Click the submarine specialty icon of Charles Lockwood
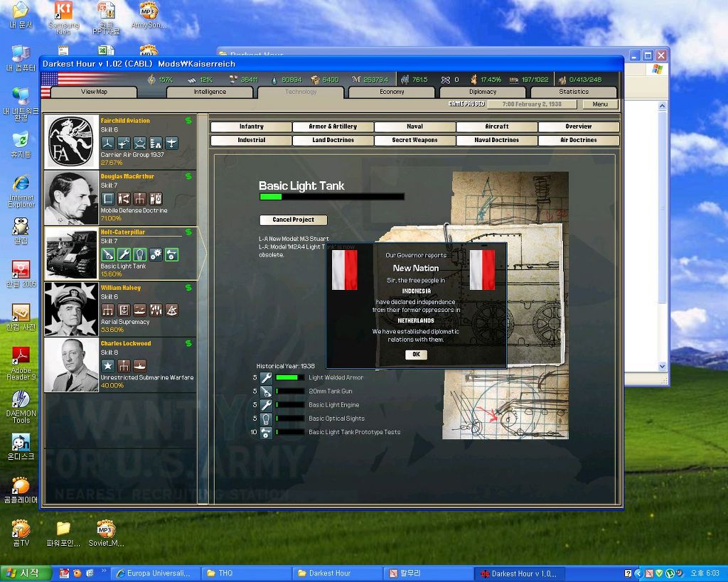 (140, 366)
